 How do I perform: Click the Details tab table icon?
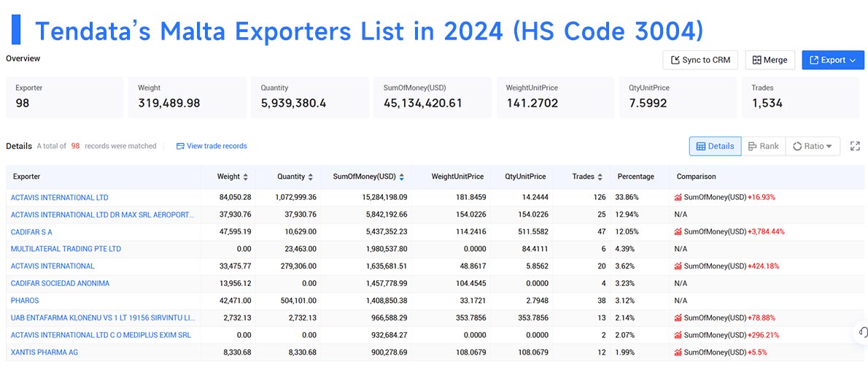(x=701, y=146)
